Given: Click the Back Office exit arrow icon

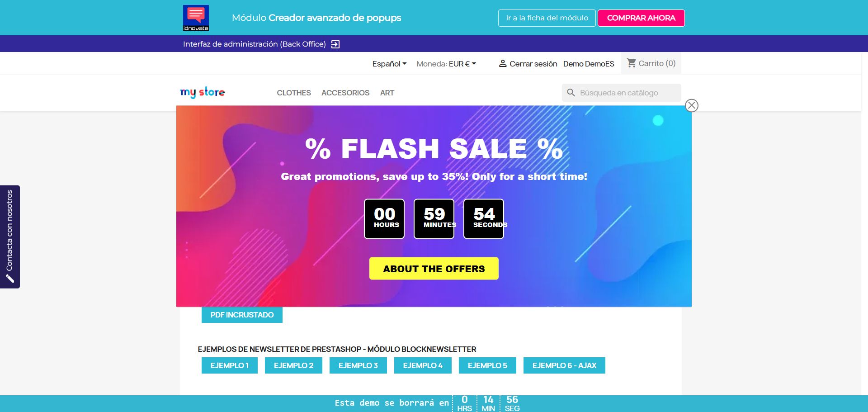Looking at the screenshot, I should [x=335, y=44].
